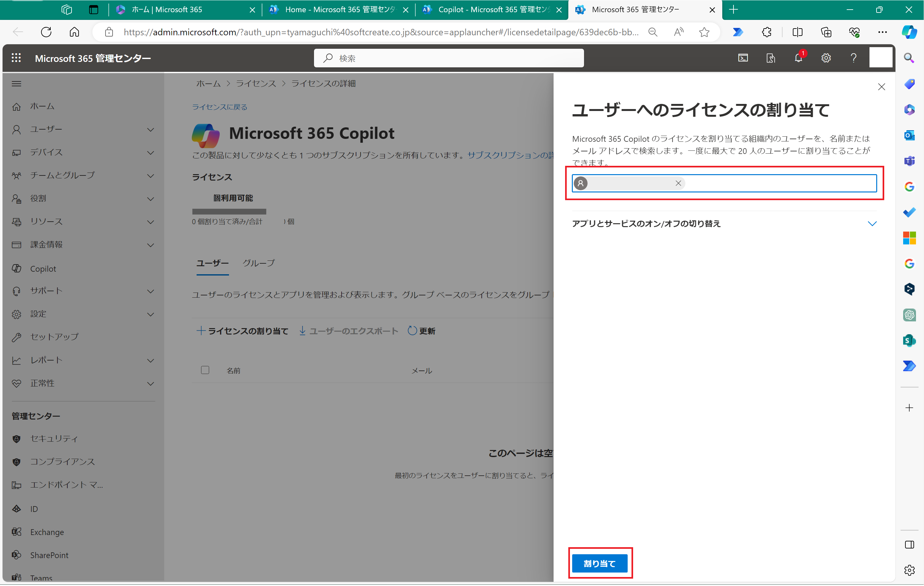This screenshot has width=924, height=586.
Task: Open the help question mark icon
Action: point(853,58)
